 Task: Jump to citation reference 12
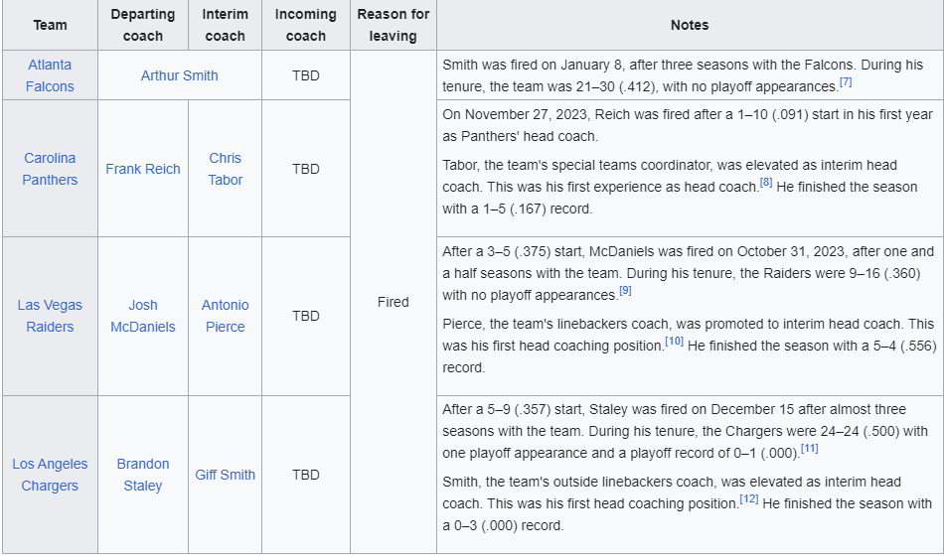coord(749,498)
